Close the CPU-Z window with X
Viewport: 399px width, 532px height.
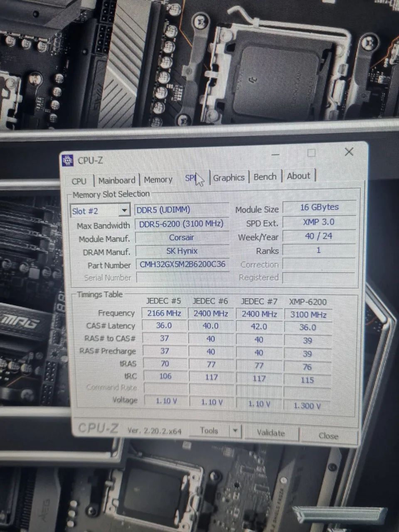click(x=349, y=152)
